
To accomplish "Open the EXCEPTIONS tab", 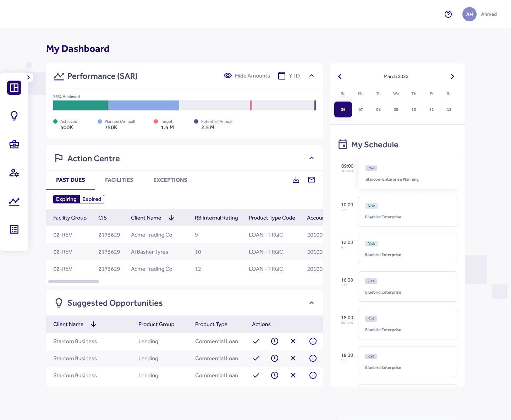I will 170,180.
